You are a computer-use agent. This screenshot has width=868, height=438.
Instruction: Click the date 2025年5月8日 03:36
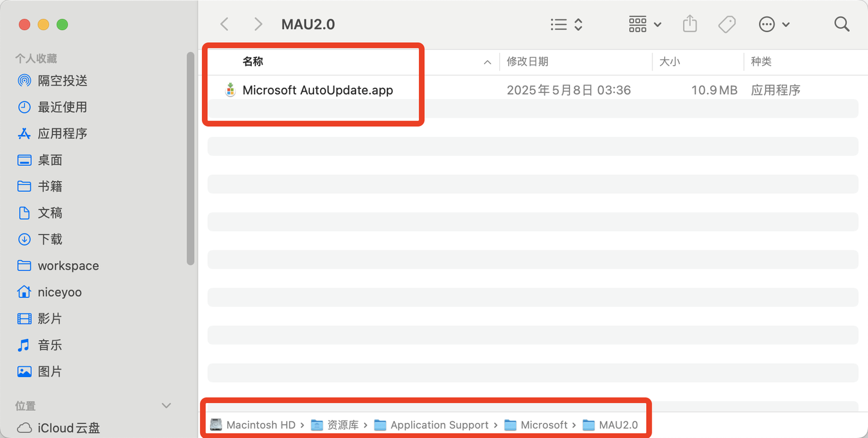click(568, 90)
